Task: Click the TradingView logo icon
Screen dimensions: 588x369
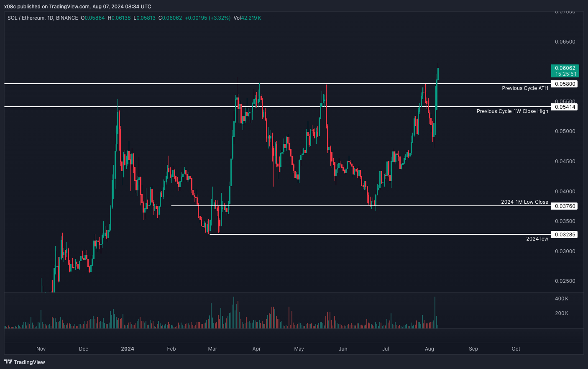Action: click(8, 362)
